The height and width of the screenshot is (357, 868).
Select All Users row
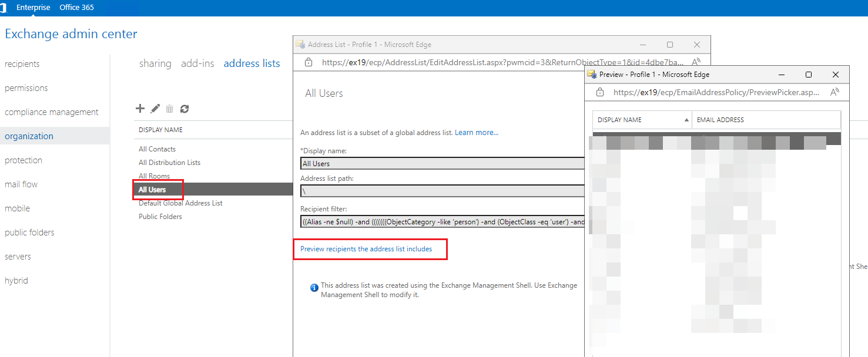213,190
